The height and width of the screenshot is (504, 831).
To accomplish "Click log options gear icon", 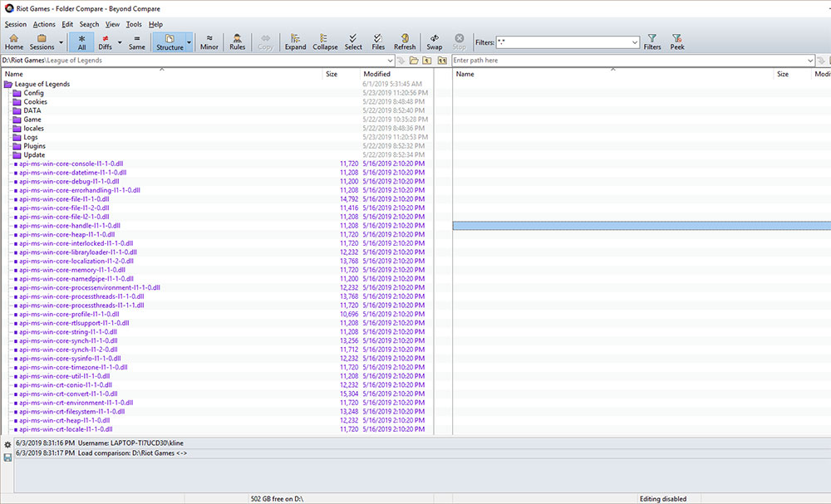I will pos(7,445).
